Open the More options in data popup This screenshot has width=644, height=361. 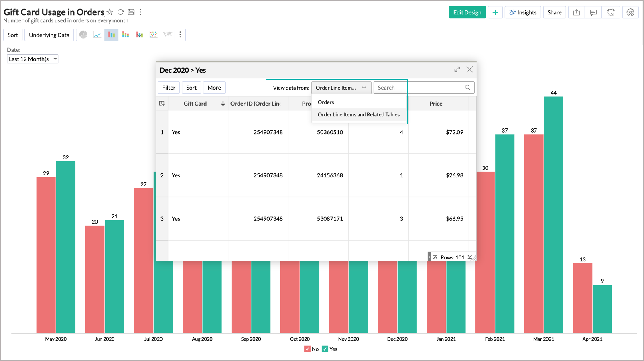tap(214, 88)
